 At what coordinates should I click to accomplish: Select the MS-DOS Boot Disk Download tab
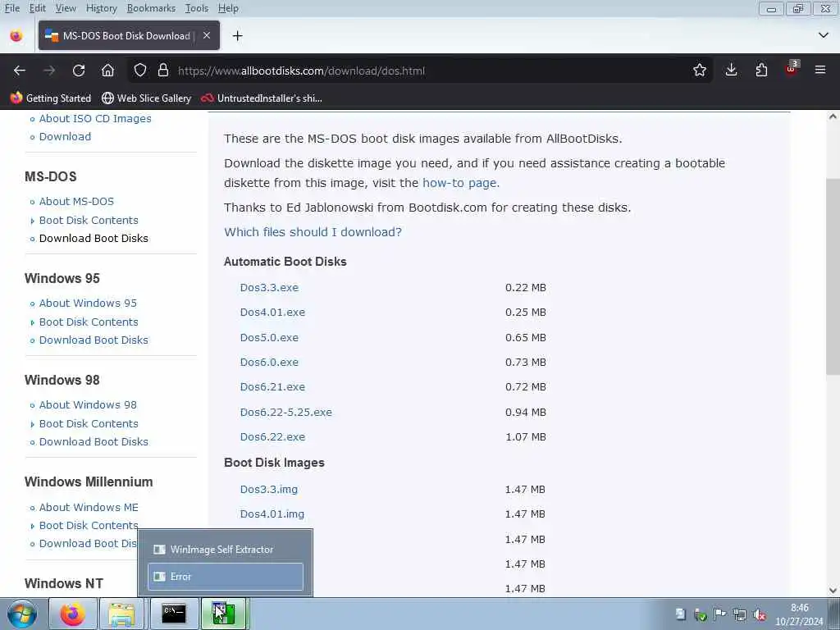click(129, 35)
